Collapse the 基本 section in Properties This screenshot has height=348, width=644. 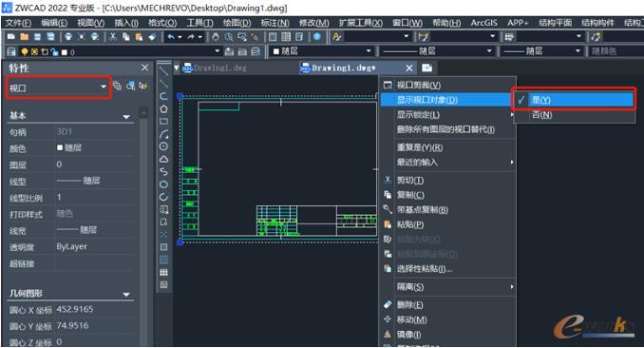(x=126, y=117)
